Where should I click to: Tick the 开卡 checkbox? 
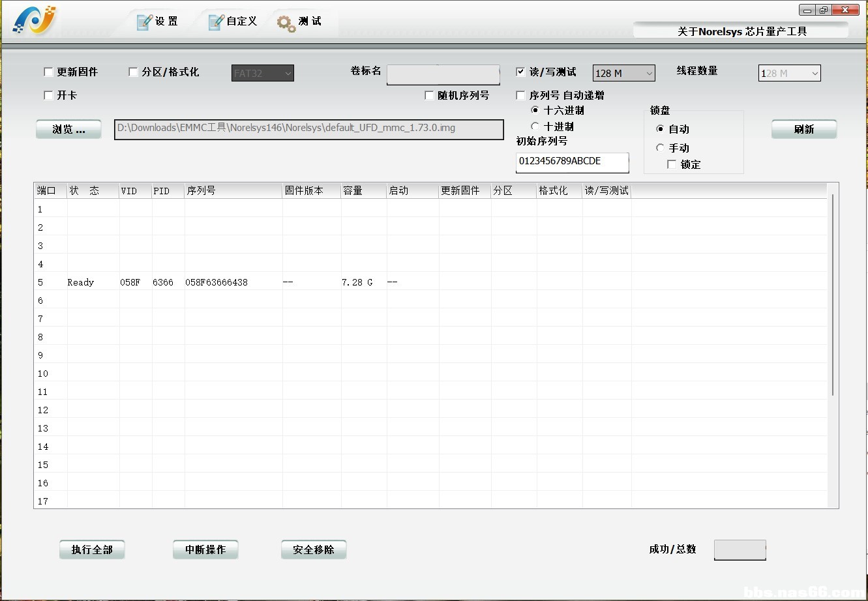point(48,95)
